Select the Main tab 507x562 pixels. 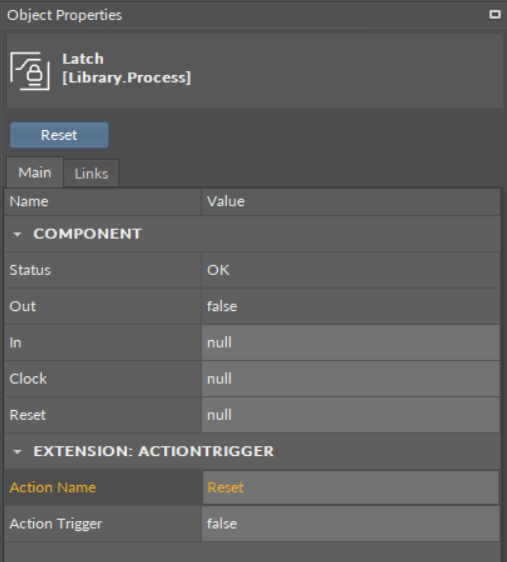[35, 172]
